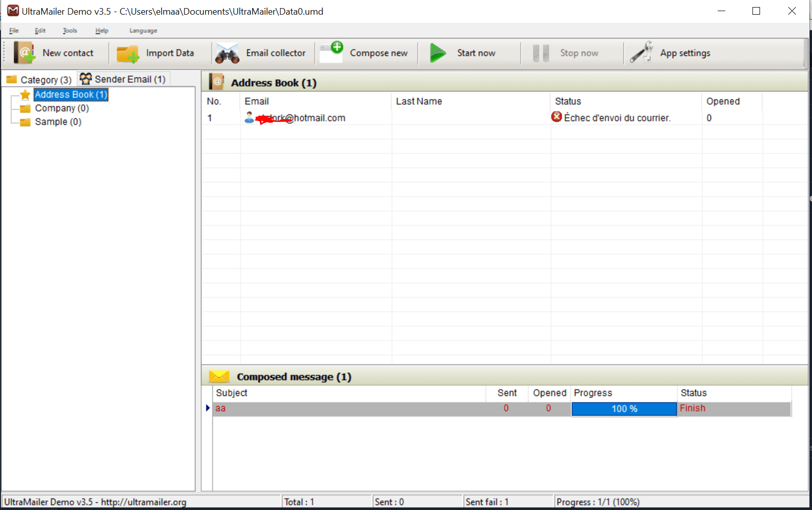
Task: Sort contacts by the Email column header
Action: click(x=316, y=101)
